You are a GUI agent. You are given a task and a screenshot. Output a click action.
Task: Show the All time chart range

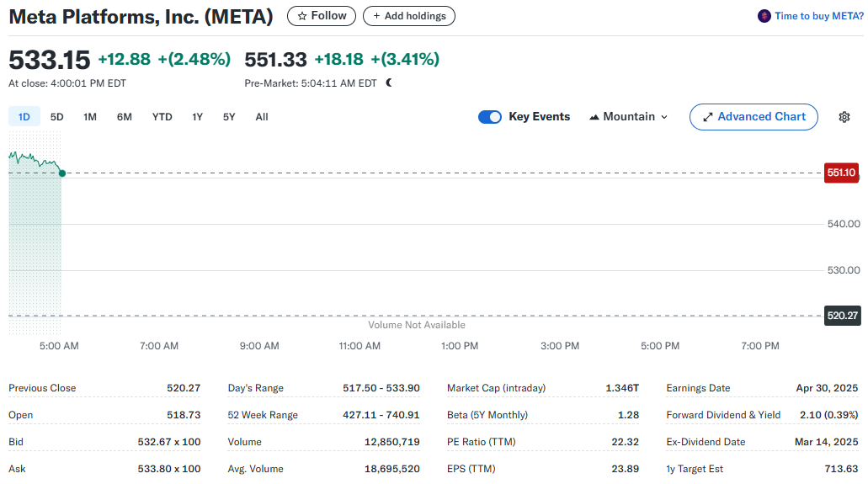click(262, 117)
